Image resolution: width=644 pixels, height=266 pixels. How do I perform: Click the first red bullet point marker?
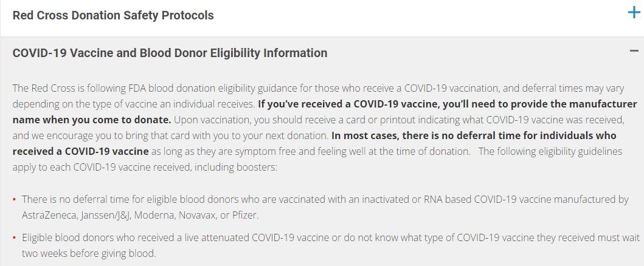point(15,200)
